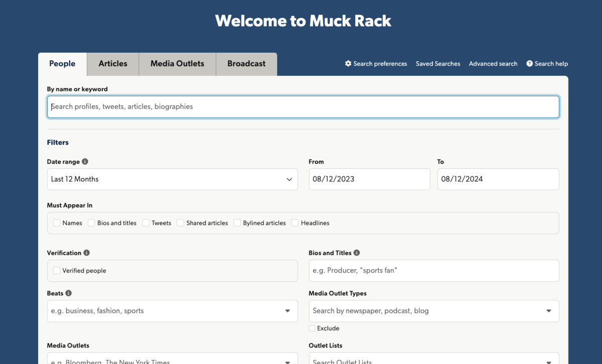602x364 pixels.
Task: Focus the name or keyword search field
Action: [303, 107]
